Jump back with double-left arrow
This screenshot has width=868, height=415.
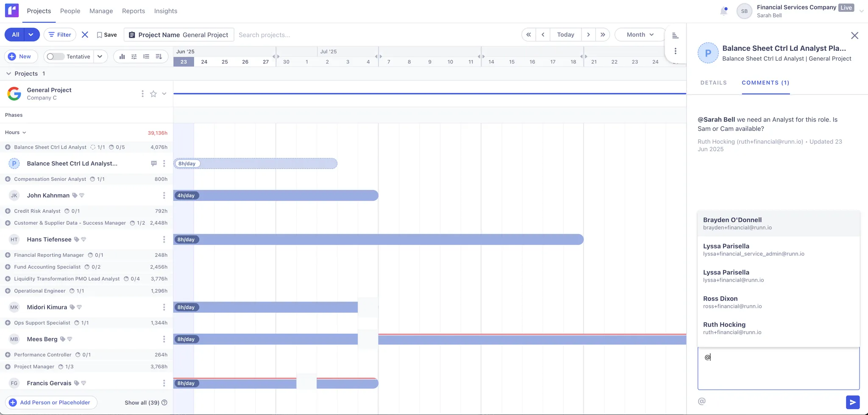pos(529,35)
